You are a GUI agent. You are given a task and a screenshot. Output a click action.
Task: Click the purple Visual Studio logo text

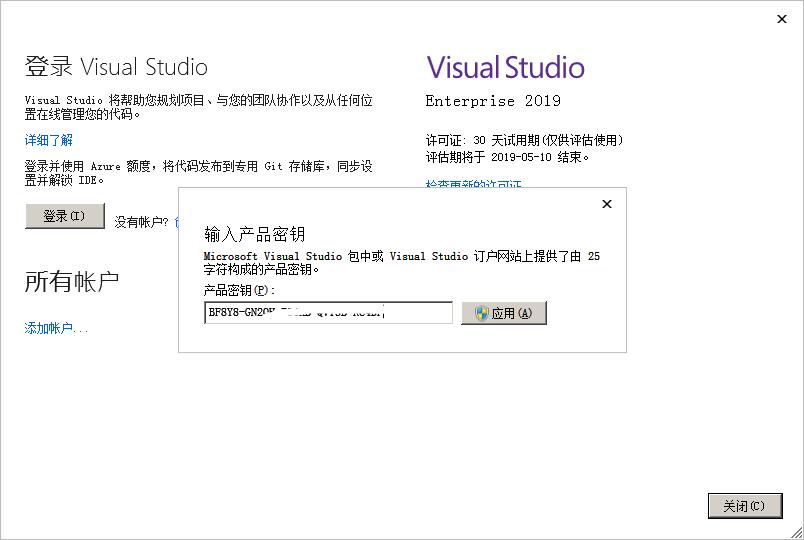(506, 68)
